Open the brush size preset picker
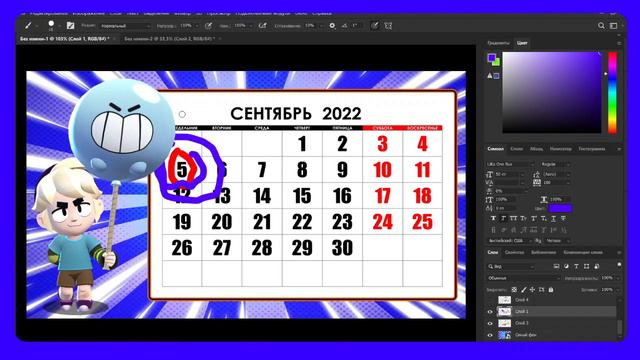The height and width of the screenshot is (360, 640). click(51, 25)
